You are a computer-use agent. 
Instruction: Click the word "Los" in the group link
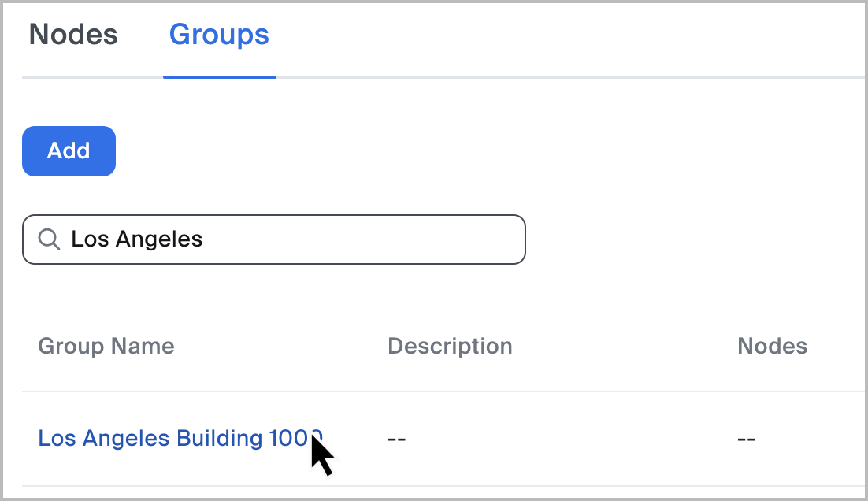[56, 438]
